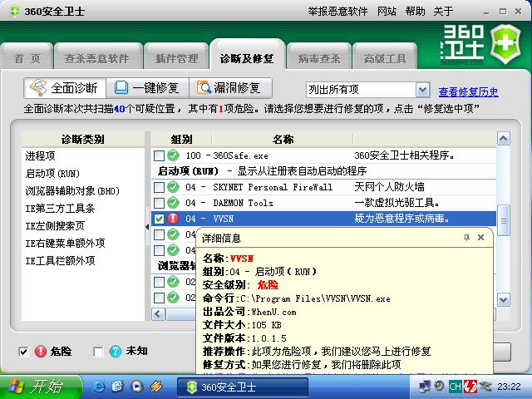Open the help menu
Viewport: 532px width, 399px height.
(415, 11)
